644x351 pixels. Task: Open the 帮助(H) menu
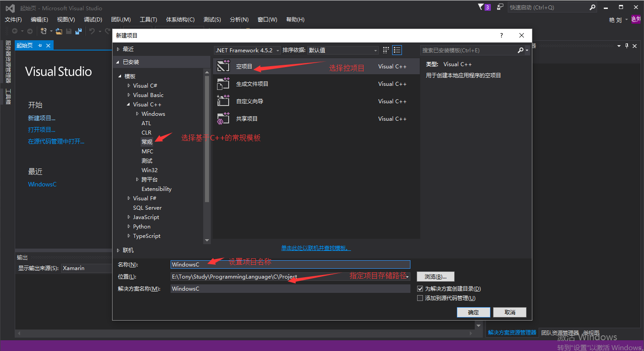pos(295,20)
